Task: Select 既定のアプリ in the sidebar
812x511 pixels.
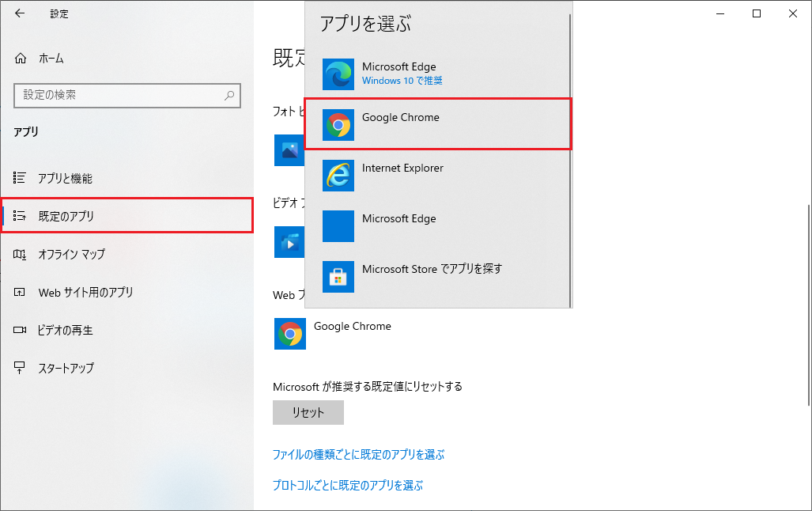Action: point(66,216)
